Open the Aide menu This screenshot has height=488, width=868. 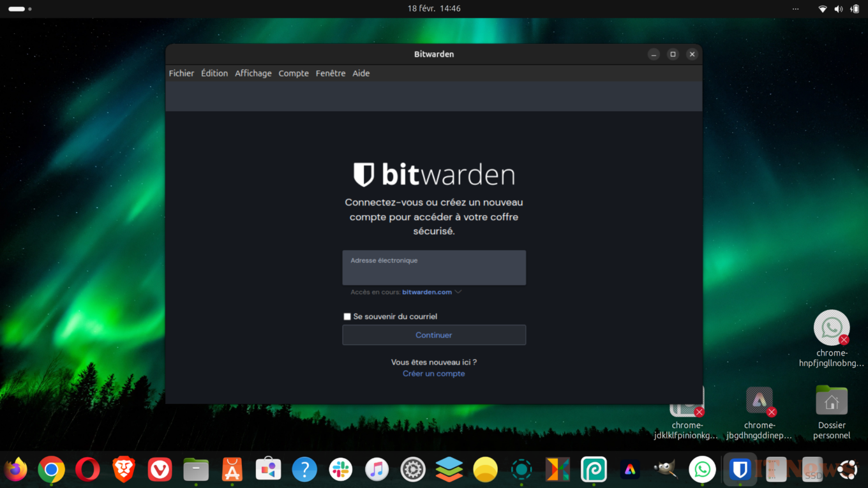point(361,73)
